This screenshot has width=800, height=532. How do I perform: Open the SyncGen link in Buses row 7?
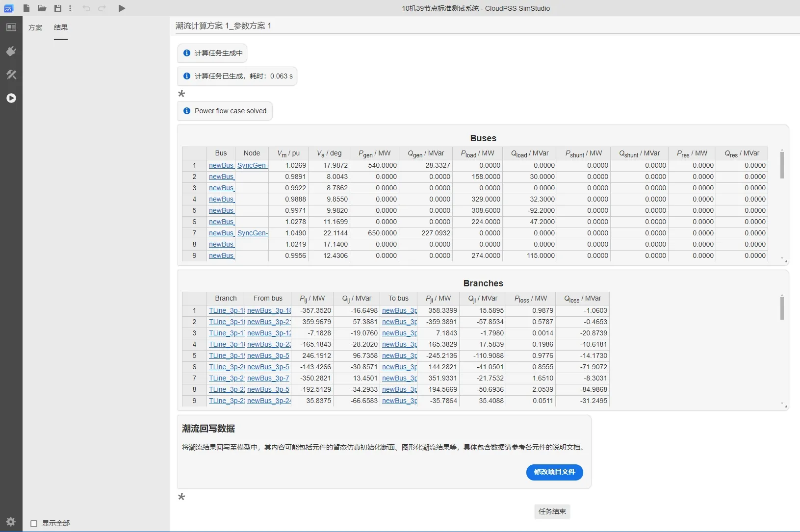click(x=253, y=233)
